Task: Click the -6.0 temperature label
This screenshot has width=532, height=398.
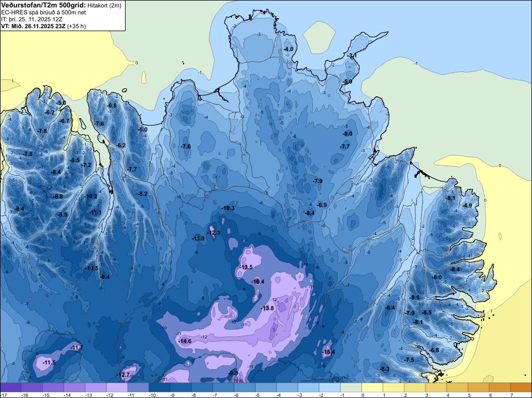Action: pos(143,129)
